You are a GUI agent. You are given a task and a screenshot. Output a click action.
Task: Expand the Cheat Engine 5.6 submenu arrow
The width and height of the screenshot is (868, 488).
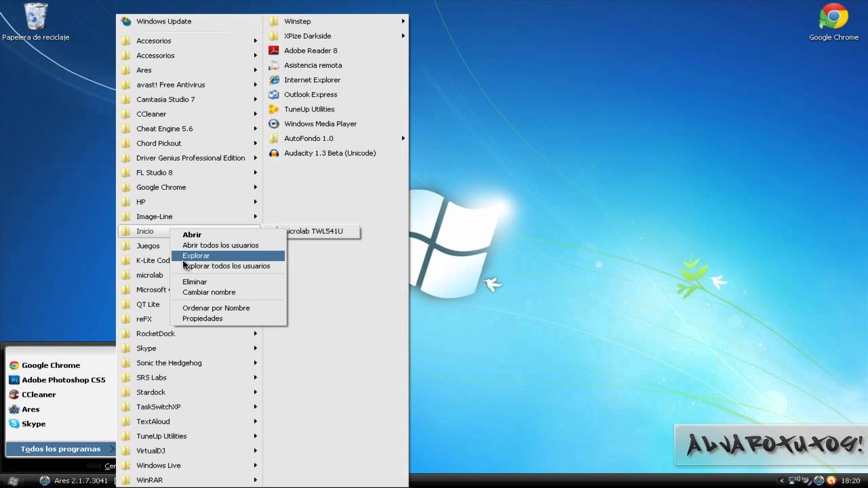pyautogui.click(x=256, y=129)
